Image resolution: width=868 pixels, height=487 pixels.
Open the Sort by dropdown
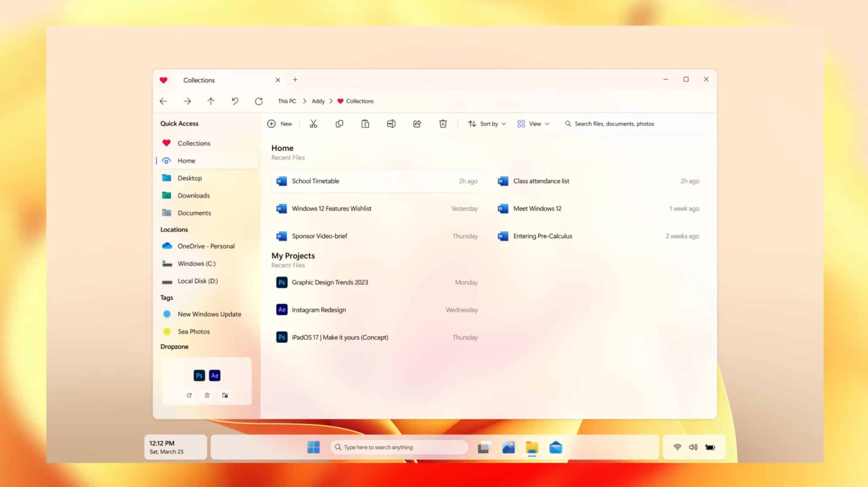487,123
